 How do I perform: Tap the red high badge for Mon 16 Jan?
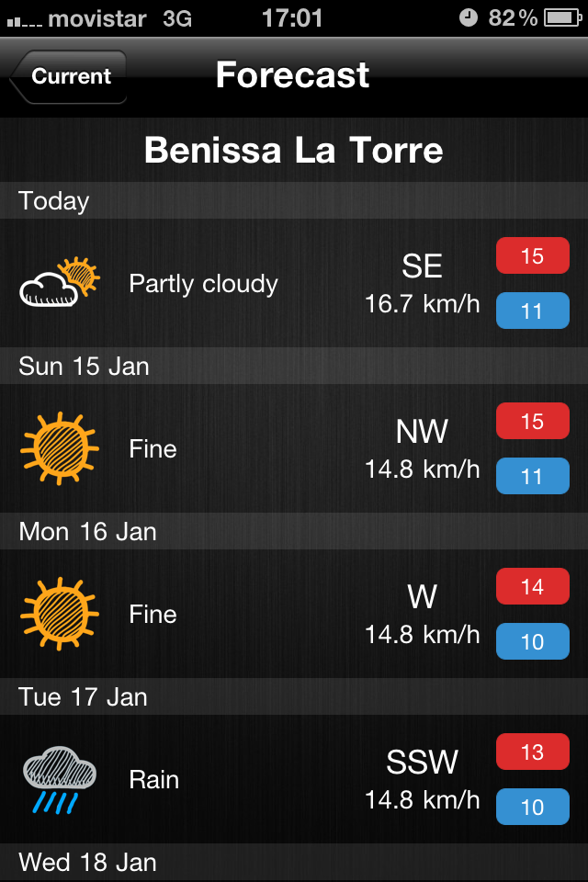click(533, 587)
